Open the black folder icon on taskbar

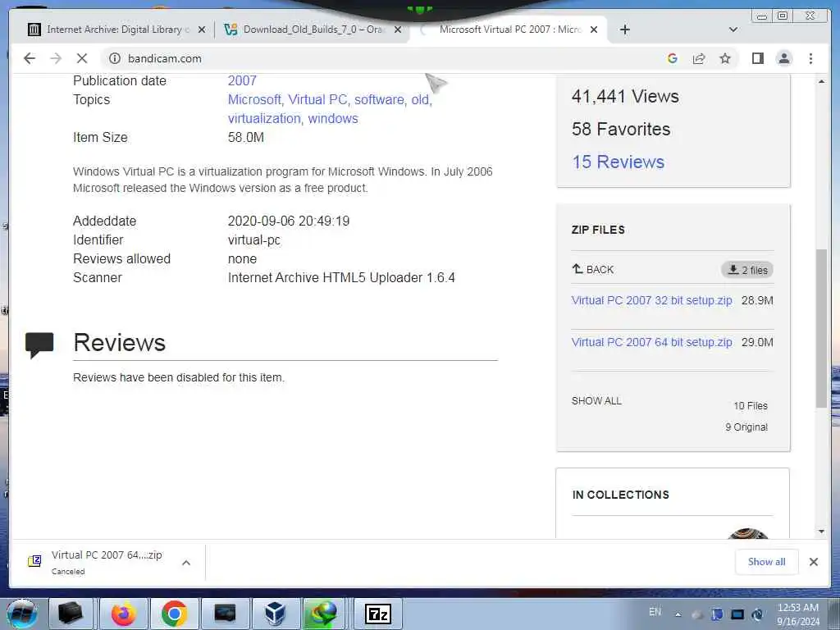click(x=71, y=614)
